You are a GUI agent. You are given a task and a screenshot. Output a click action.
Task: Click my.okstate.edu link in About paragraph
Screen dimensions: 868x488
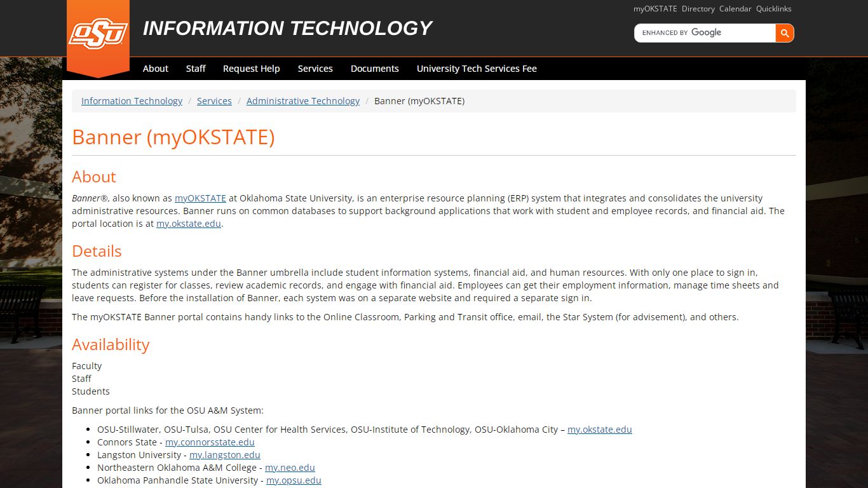pyautogui.click(x=189, y=224)
